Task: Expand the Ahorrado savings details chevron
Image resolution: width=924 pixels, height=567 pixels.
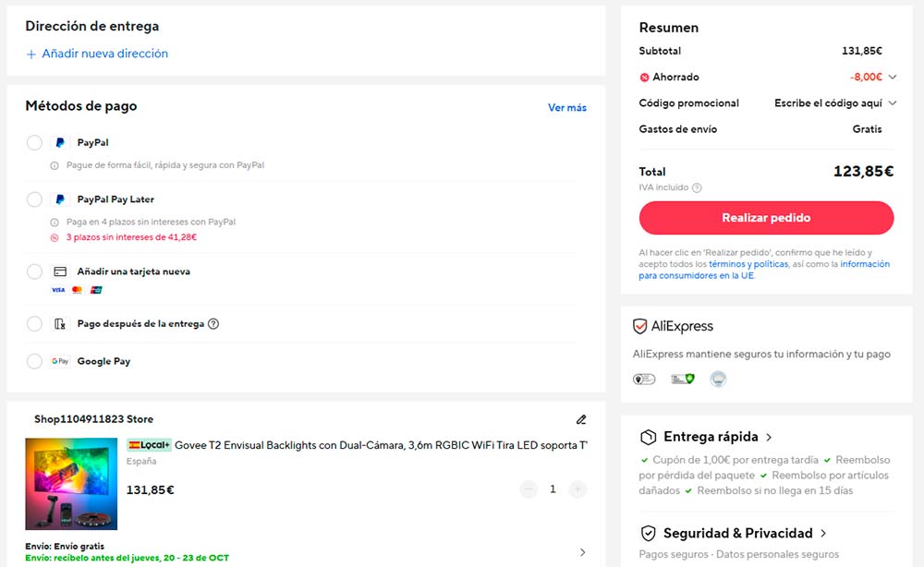Action: click(x=893, y=78)
